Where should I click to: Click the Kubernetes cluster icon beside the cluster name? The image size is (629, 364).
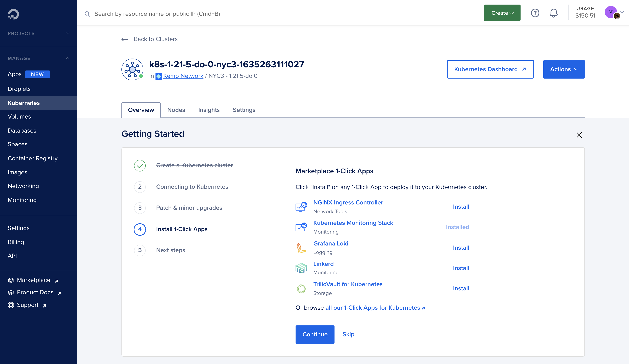point(132,69)
